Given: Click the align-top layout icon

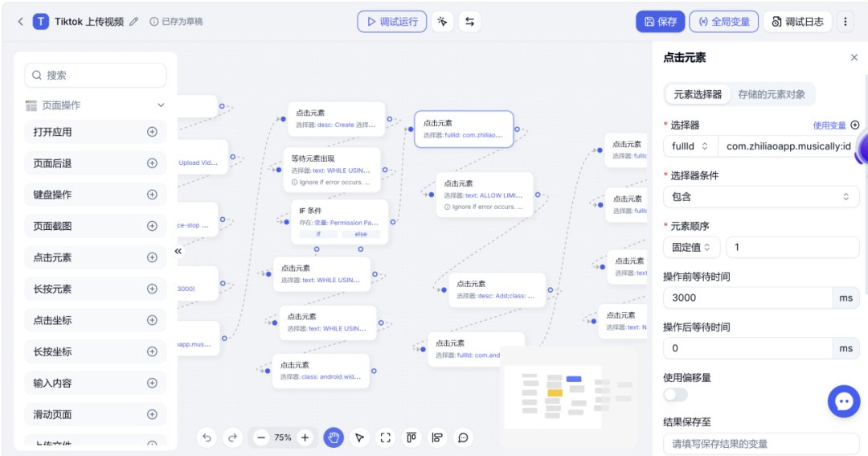Looking at the screenshot, I should tap(411, 438).
